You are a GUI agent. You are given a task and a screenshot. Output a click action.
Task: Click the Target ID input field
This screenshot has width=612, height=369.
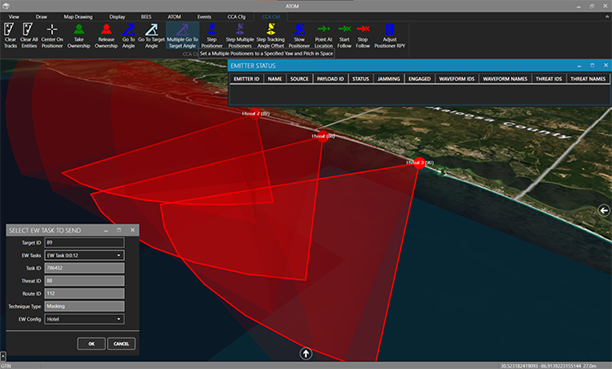pos(84,242)
